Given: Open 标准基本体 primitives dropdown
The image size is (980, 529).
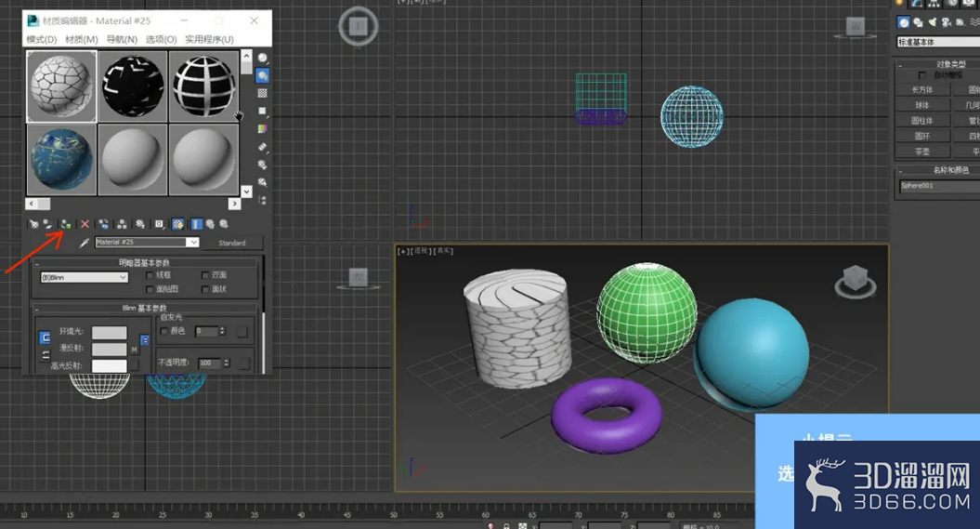Looking at the screenshot, I should [939, 42].
